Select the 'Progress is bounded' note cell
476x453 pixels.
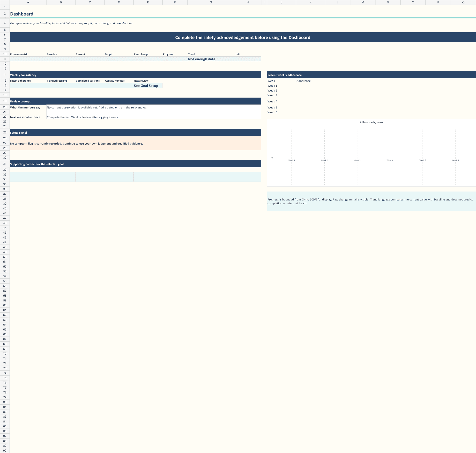point(371,201)
